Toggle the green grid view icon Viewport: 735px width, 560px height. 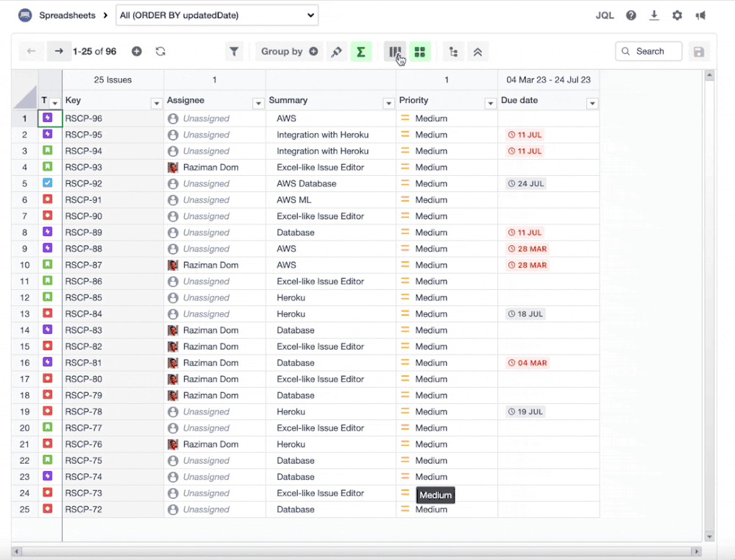tap(420, 51)
